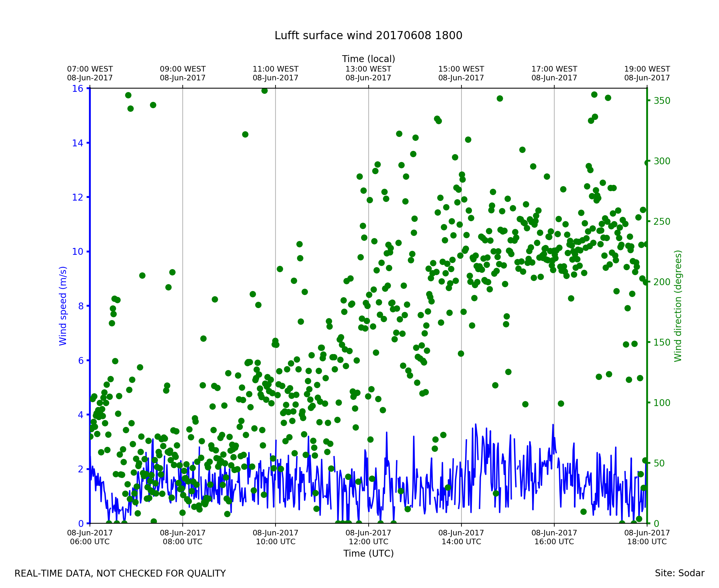
Task: Click the '14:00 UTC' bottom tick label
Action: (461, 542)
